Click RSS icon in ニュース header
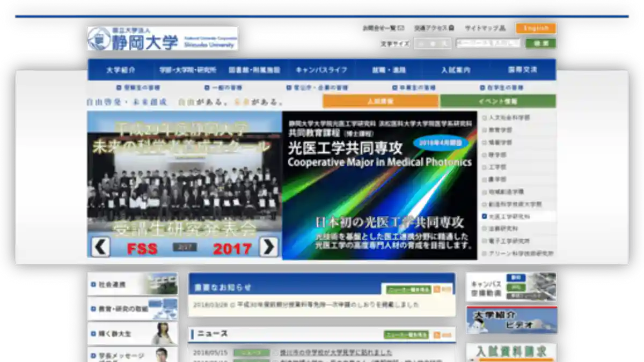This screenshot has width=644, height=362. [437, 335]
